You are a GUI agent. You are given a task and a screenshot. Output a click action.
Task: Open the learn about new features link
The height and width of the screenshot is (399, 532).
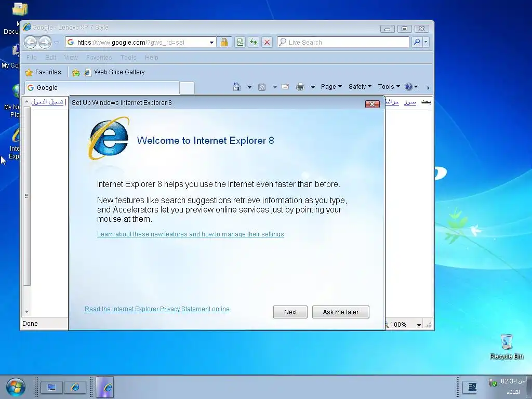point(190,234)
